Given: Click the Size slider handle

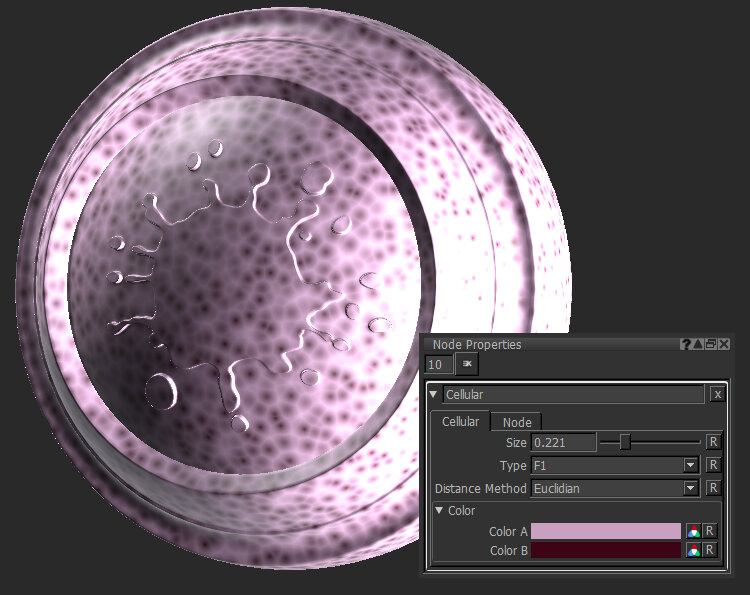Looking at the screenshot, I should 625,442.
